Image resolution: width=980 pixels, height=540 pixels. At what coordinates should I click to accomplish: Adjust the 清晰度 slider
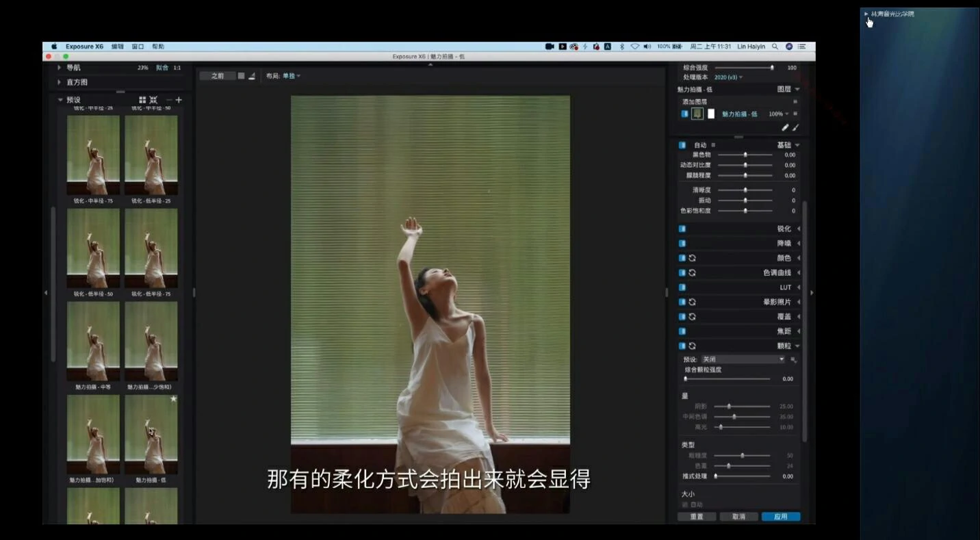pyautogui.click(x=745, y=190)
